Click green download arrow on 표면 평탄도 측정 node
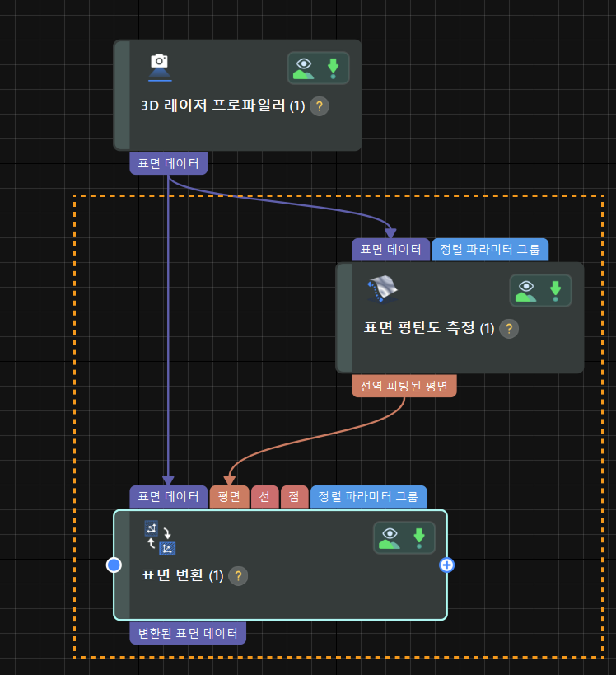 coord(555,292)
